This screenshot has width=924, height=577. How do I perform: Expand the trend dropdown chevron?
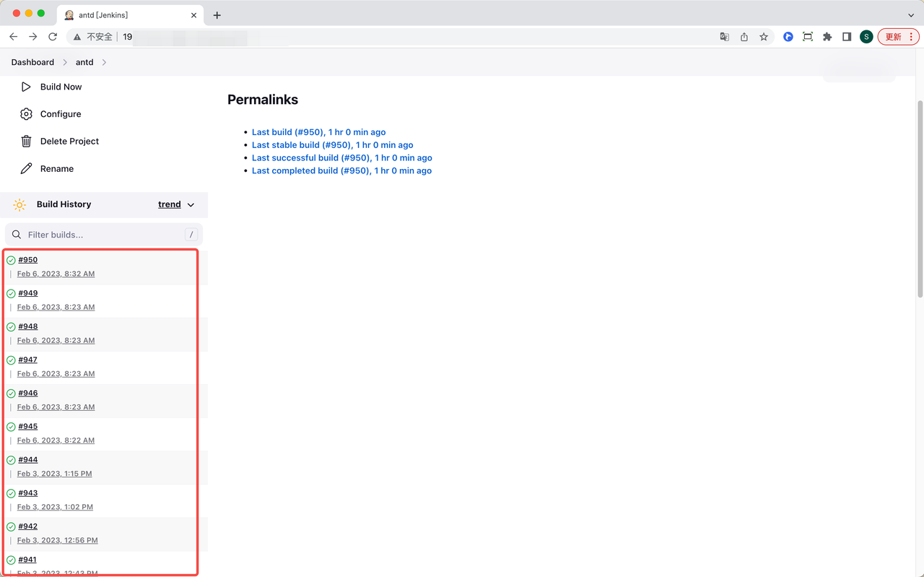191,205
